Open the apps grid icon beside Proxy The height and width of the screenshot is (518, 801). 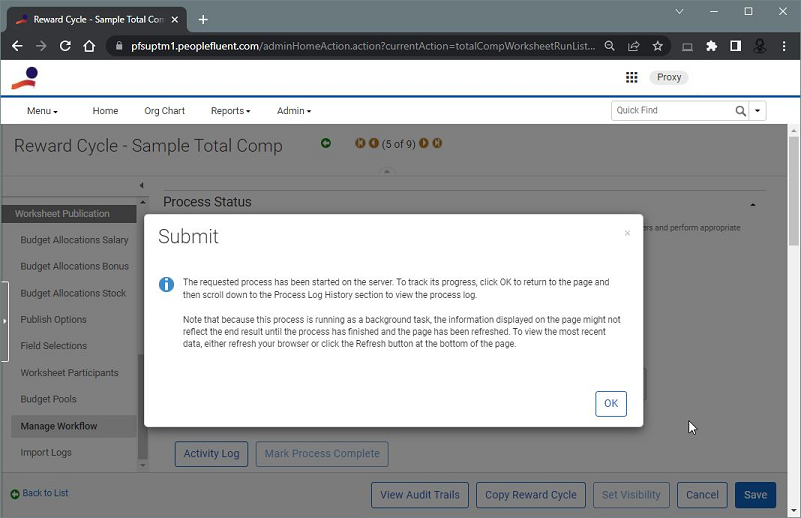pyautogui.click(x=631, y=77)
